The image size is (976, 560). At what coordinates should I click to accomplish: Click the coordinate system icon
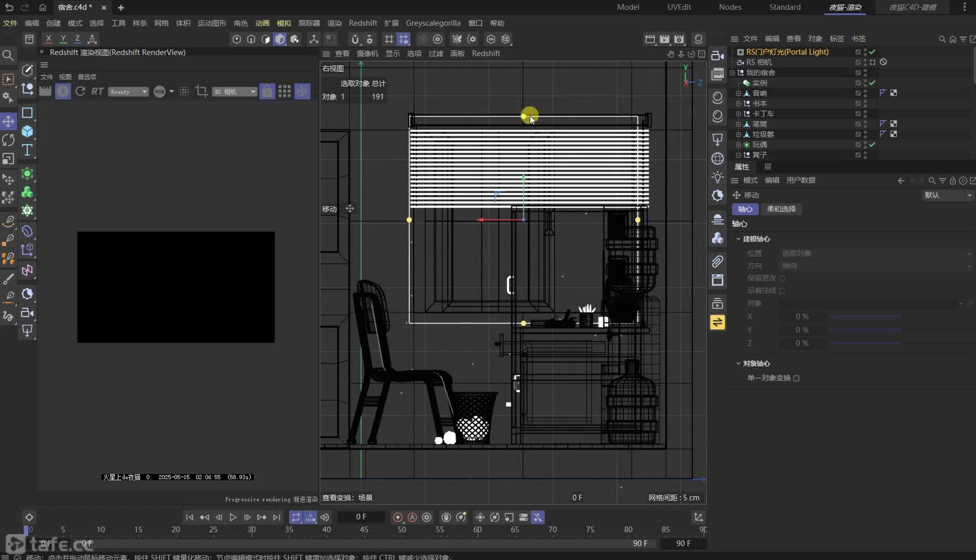[x=92, y=39]
